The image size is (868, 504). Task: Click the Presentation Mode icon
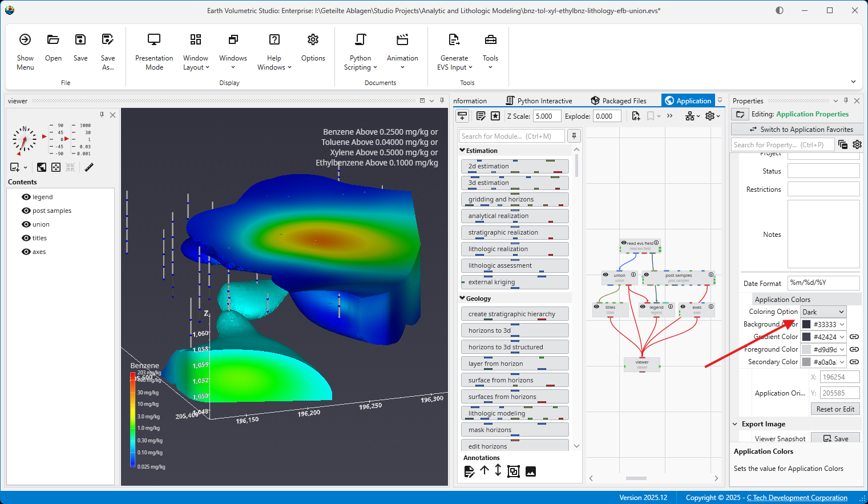point(154,40)
